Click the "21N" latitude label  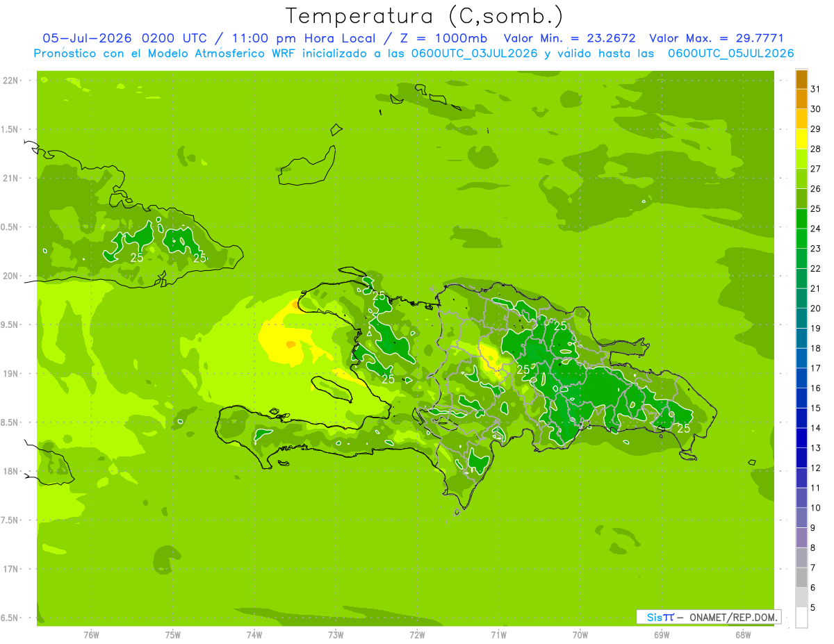pyautogui.click(x=9, y=179)
